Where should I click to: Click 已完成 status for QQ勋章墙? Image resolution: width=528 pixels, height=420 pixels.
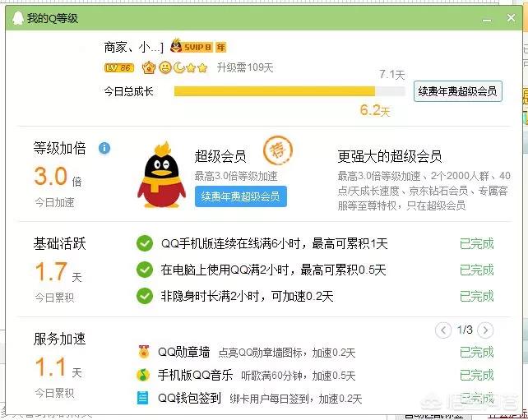pyautogui.click(x=477, y=353)
